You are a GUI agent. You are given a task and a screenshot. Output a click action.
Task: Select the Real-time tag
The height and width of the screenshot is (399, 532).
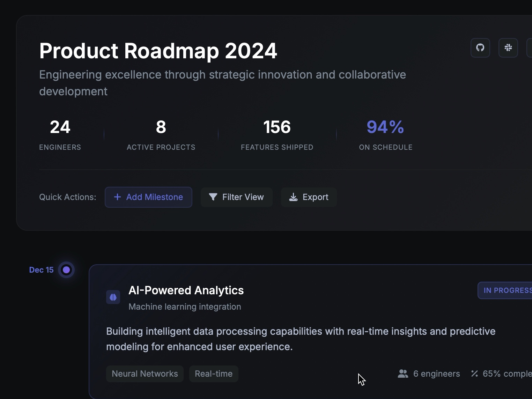(213, 374)
